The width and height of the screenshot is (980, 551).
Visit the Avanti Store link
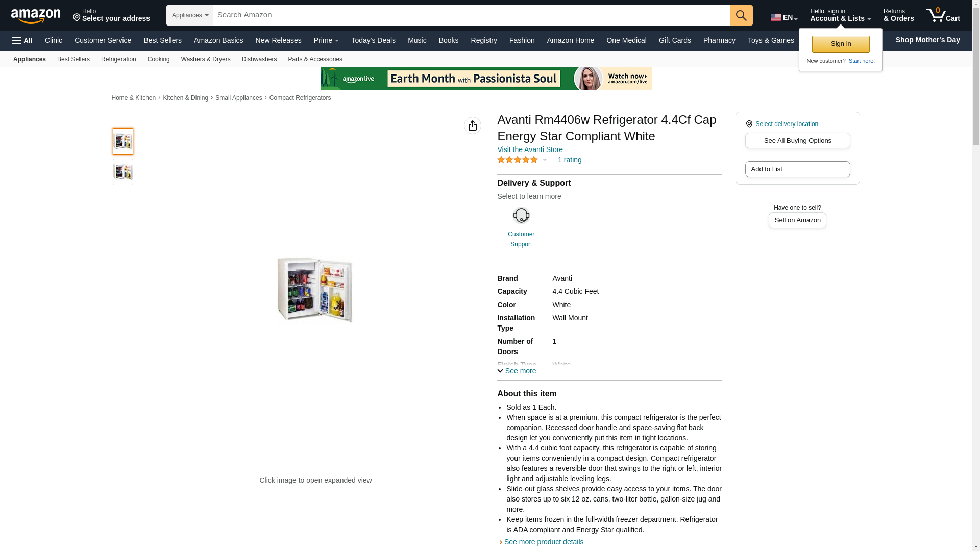click(x=530, y=149)
